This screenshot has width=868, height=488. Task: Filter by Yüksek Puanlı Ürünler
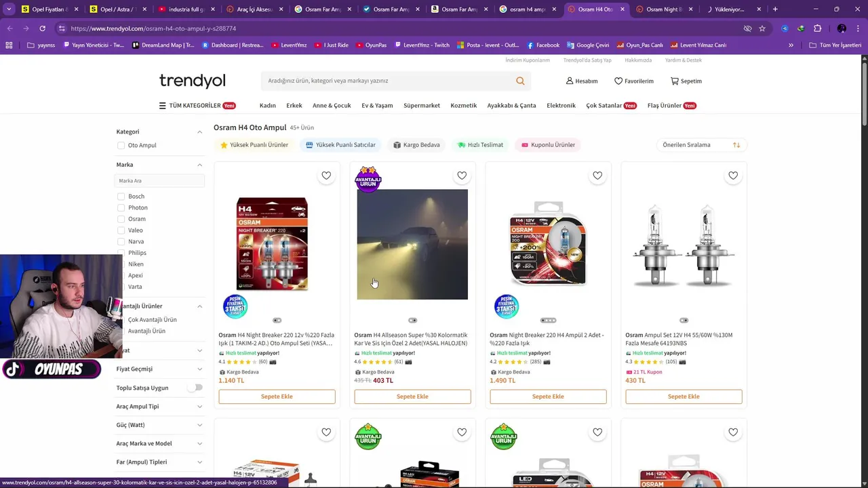point(254,145)
